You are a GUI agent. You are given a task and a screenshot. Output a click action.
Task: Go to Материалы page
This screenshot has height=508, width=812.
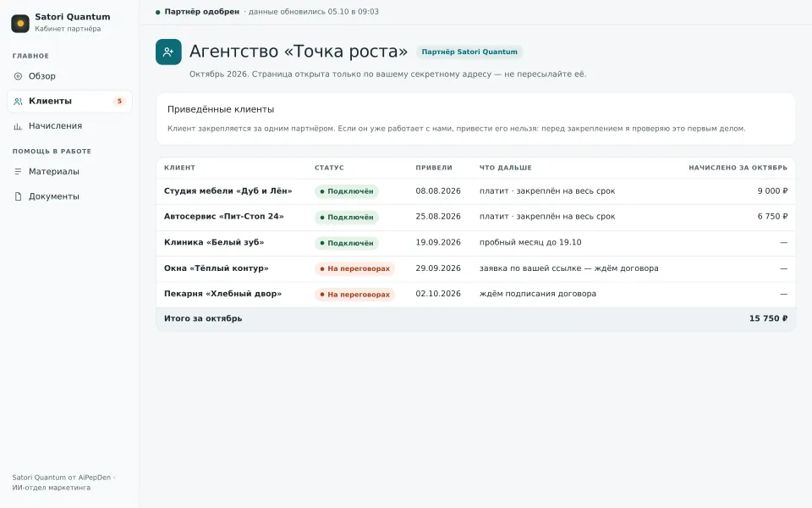tap(69, 172)
